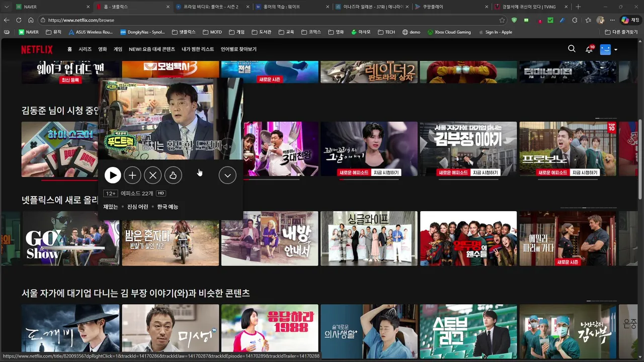Reload the current page
Viewport: 644px width, 362px height.
coord(19,20)
